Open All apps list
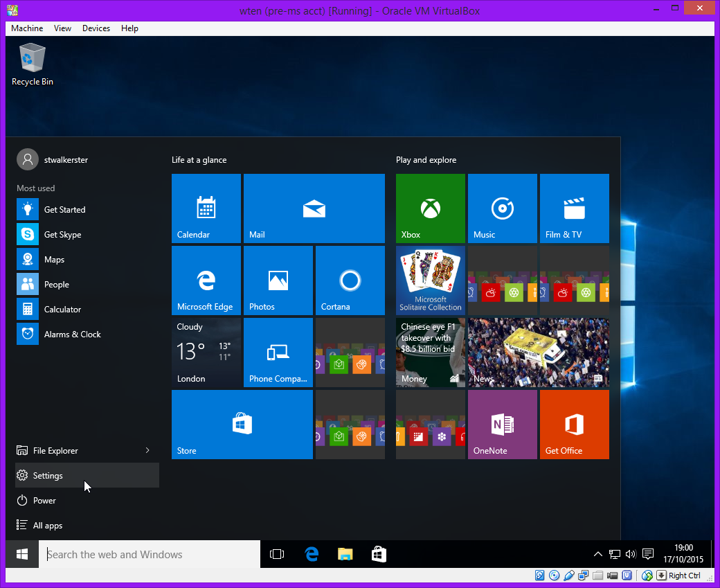The width and height of the screenshot is (720, 588). click(x=48, y=526)
